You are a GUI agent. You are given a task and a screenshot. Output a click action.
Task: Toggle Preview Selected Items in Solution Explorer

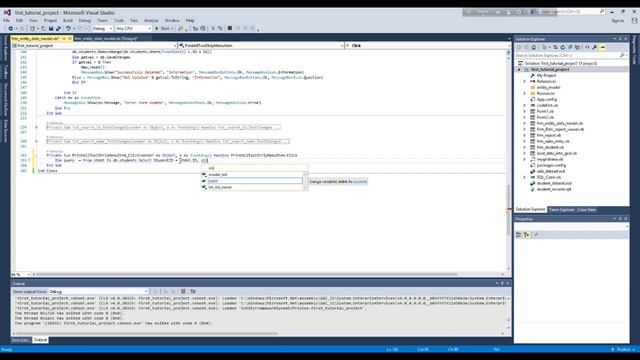coord(602,47)
